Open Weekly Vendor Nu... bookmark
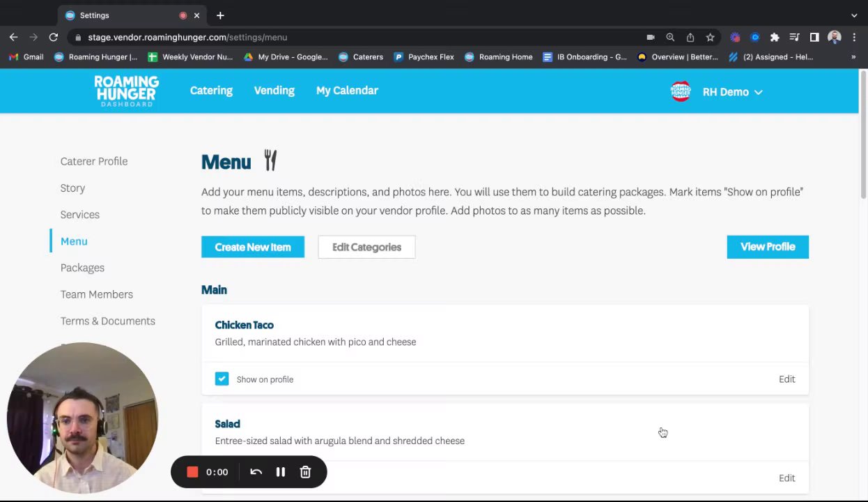 pos(190,57)
